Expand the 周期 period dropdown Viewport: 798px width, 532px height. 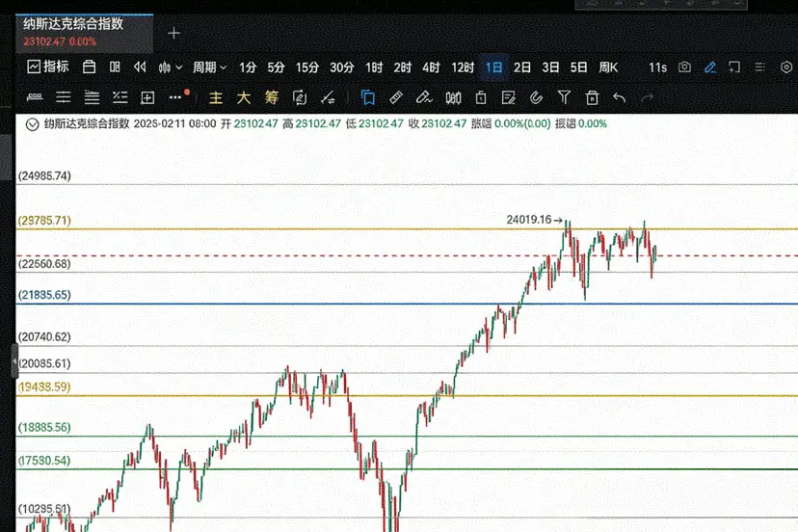click(209, 67)
